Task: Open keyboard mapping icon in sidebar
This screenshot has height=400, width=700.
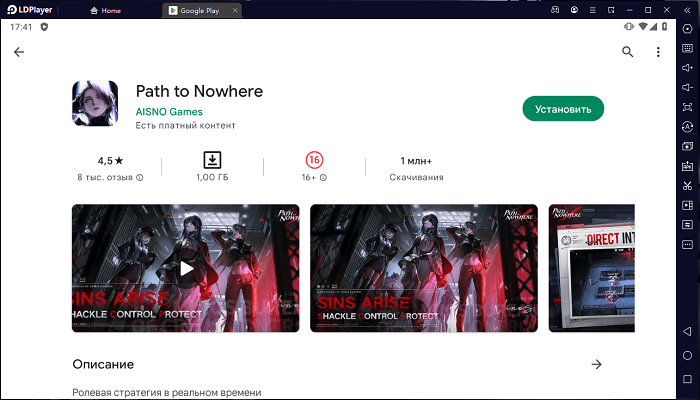Action: pyautogui.click(x=687, y=48)
